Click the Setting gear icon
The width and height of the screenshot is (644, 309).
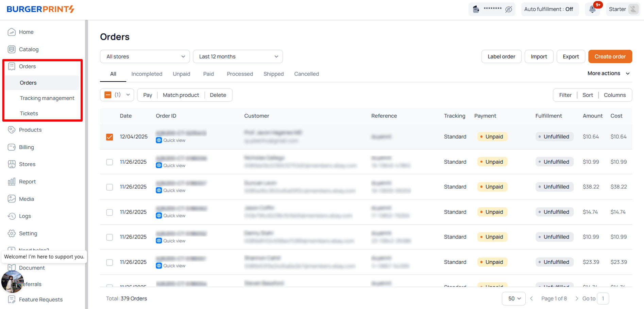tap(12, 233)
